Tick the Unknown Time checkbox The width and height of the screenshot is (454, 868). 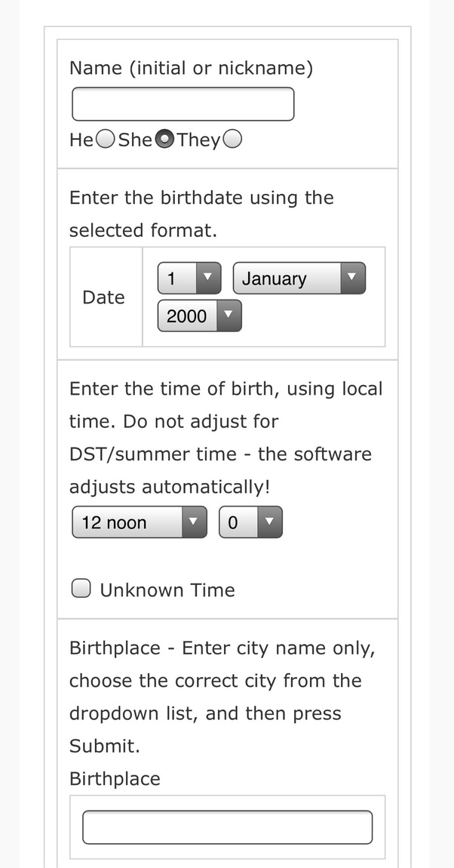81,589
